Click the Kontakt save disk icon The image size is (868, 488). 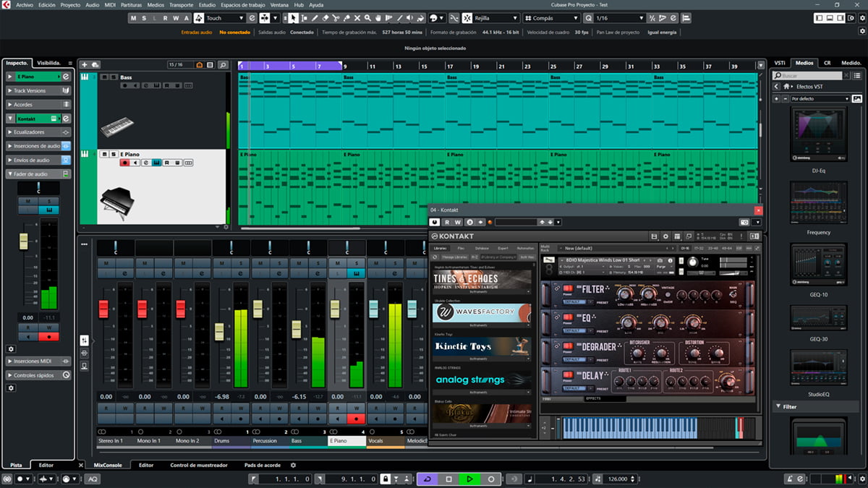click(655, 236)
